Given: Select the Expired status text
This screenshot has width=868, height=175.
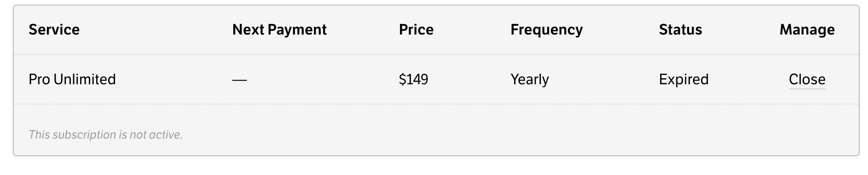Looking at the screenshot, I should tap(683, 80).
